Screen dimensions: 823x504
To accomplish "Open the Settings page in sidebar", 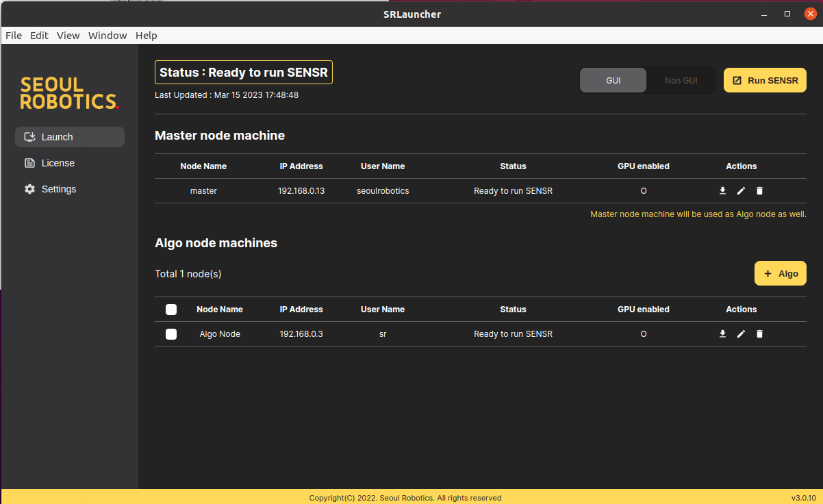I will click(x=70, y=189).
